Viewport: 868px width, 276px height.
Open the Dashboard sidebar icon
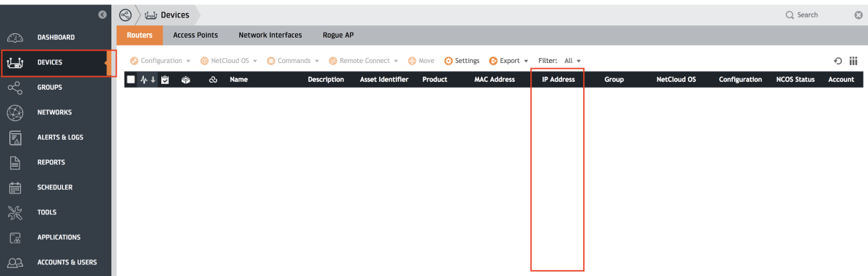coord(14,37)
